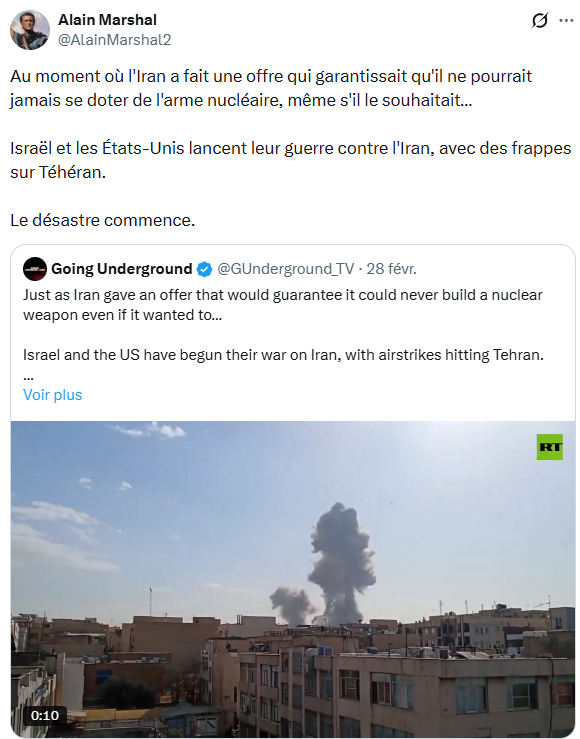The width and height of the screenshot is (580, 739).
Task: Play the Tehran smoke video
Action: 293,579
